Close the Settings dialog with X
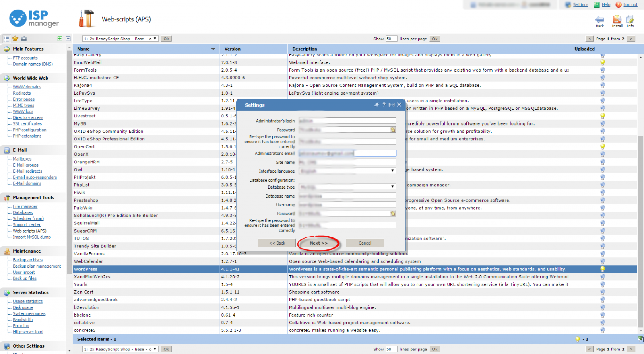The height and width of the screenshot is (354, 644). point(399,105)
